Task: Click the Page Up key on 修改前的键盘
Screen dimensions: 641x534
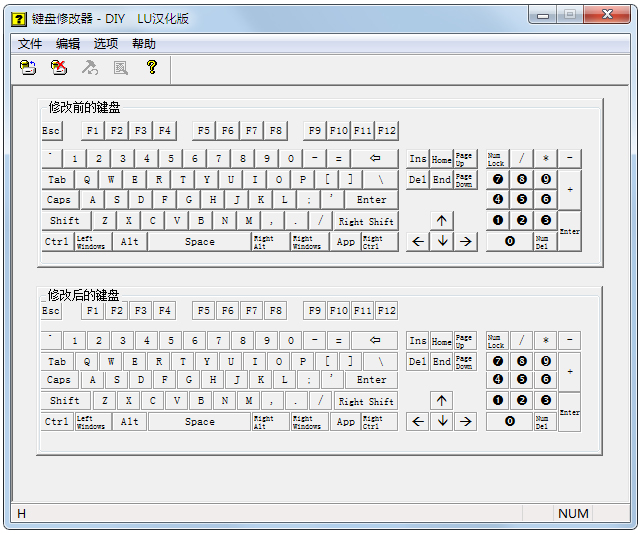Action: coord(466,159)
